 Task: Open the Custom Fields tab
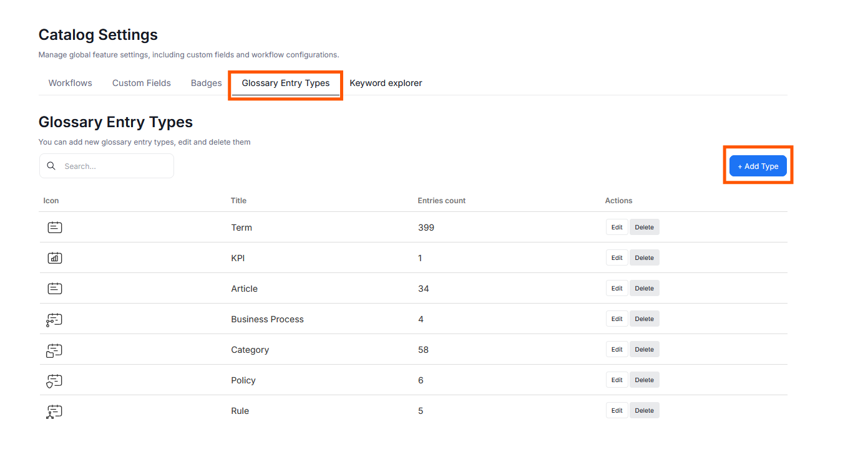click(x=142, y=83)
